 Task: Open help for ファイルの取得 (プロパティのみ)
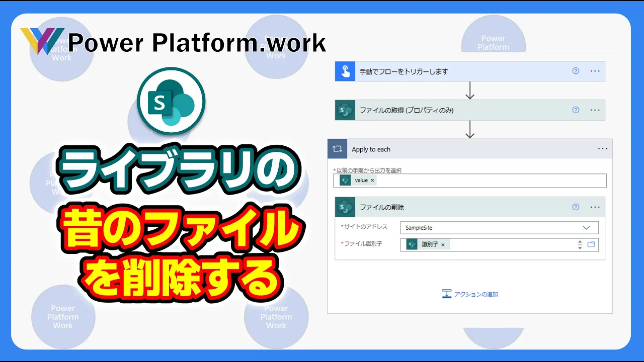tap(576, 110)
